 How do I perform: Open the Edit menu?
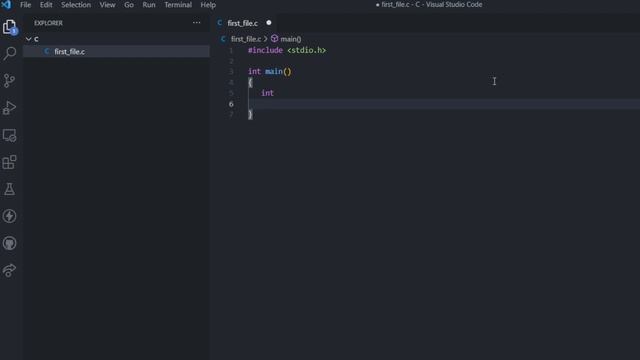46,5
